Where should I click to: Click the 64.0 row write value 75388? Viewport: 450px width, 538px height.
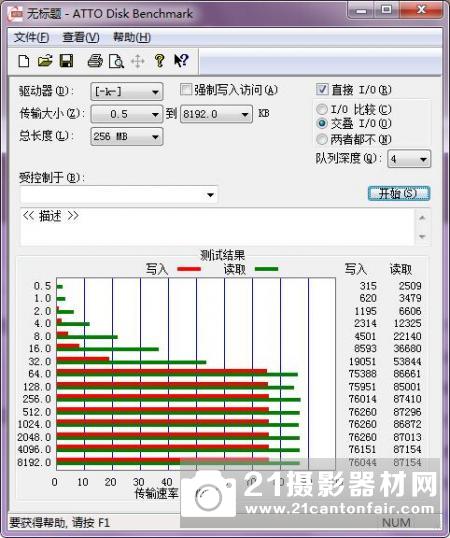tap(363, 374)
